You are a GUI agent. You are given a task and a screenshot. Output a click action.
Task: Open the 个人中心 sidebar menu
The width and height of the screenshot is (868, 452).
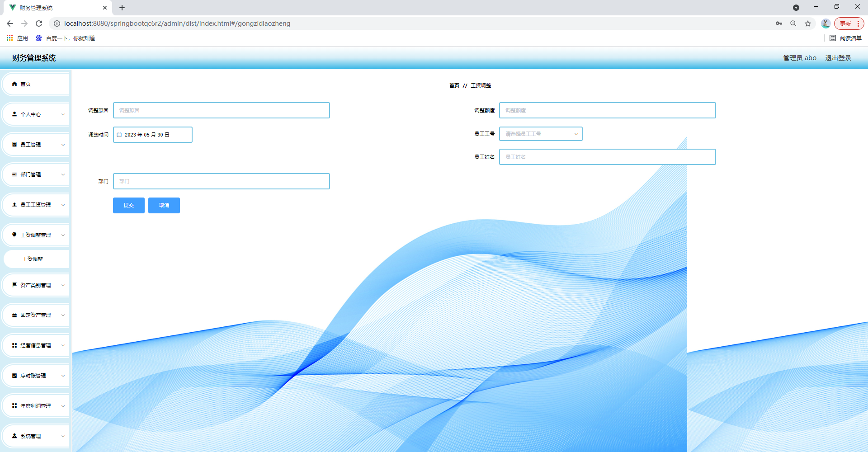[x=36, y=114]
